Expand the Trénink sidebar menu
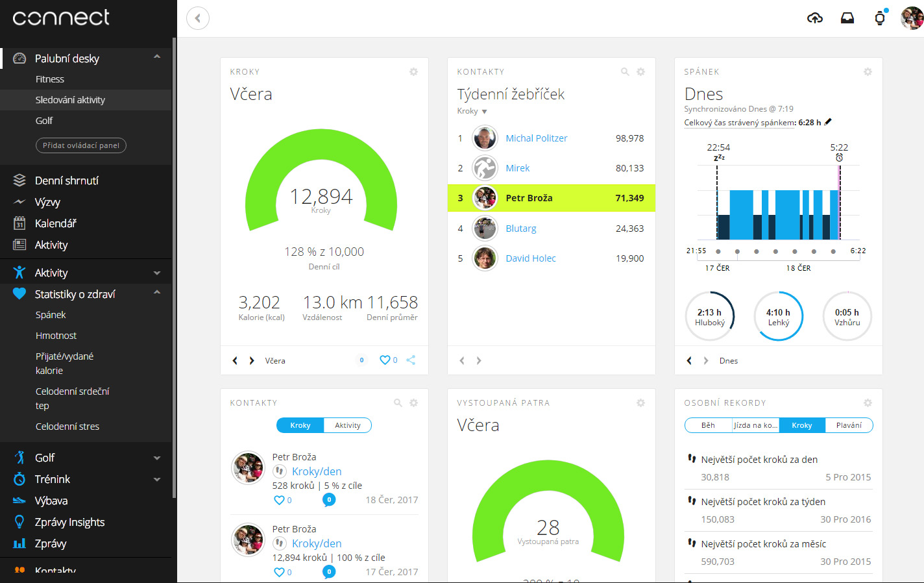 (x=157, y=479)
